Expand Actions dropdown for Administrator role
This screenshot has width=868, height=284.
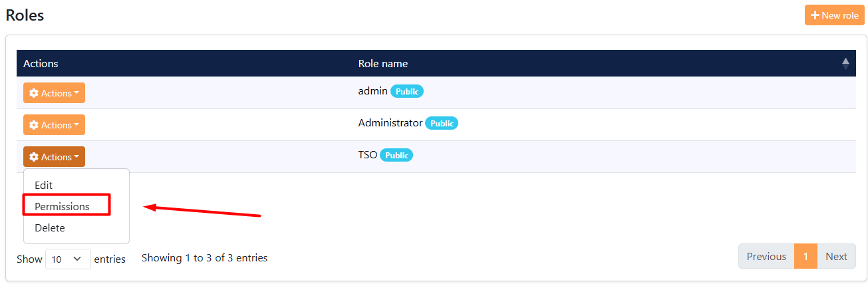[x=54, y=125]
